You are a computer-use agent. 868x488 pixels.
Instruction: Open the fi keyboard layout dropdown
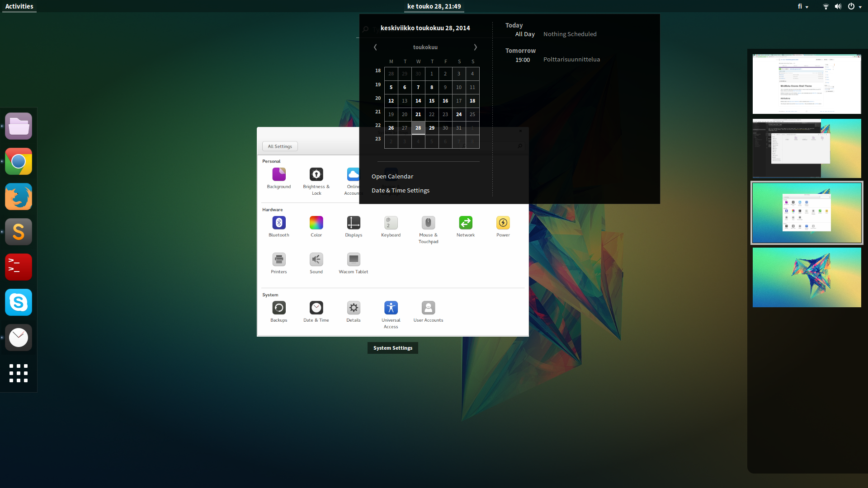coord(803,6)
